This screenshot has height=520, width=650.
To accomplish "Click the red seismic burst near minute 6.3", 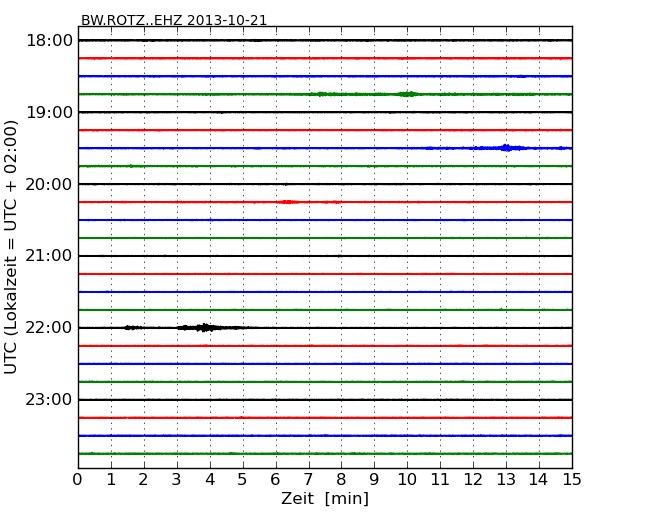I will coord(287,202).
